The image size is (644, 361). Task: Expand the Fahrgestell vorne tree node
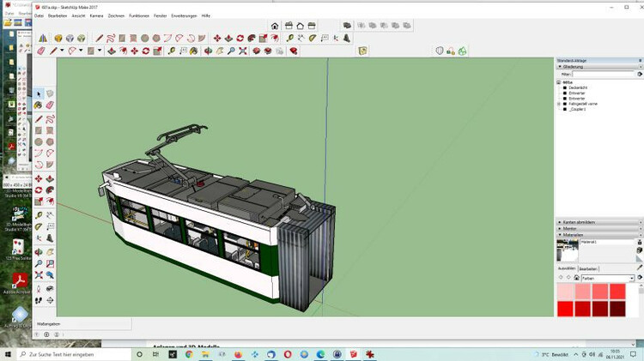pyautogui.click(x=559, y=105)
